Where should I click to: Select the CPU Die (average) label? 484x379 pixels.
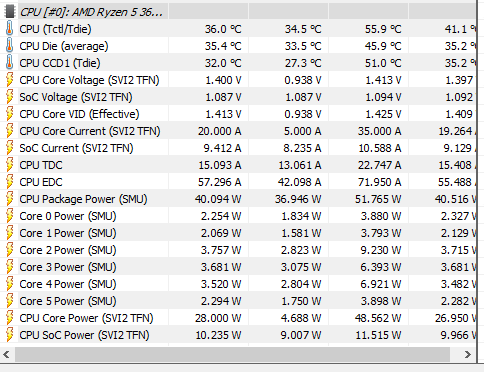[64, 46]
